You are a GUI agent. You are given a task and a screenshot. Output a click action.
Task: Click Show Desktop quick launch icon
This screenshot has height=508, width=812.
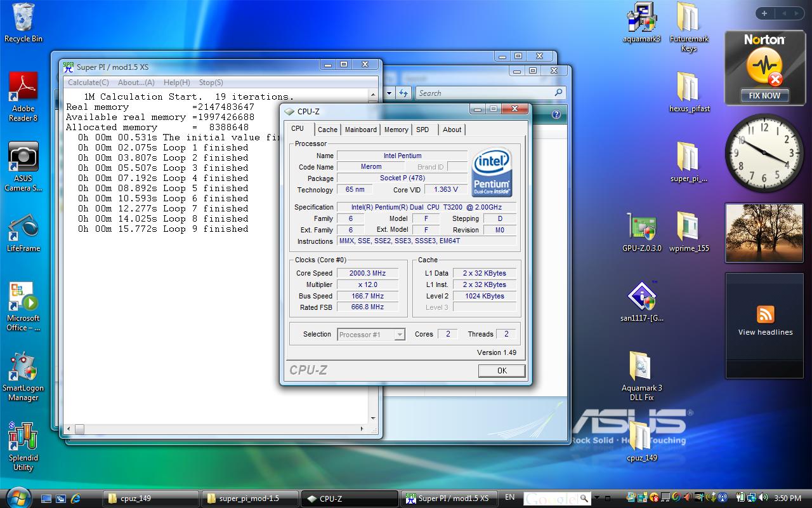46,498
